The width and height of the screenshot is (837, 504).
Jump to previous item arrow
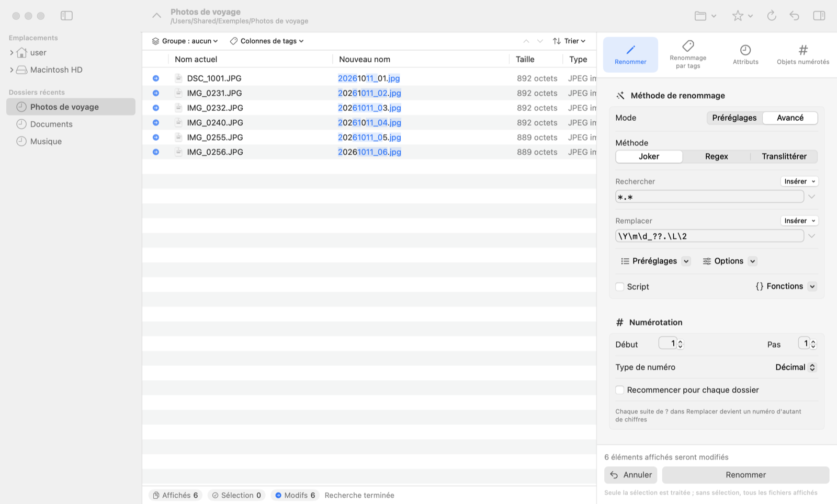coord(526,41)
